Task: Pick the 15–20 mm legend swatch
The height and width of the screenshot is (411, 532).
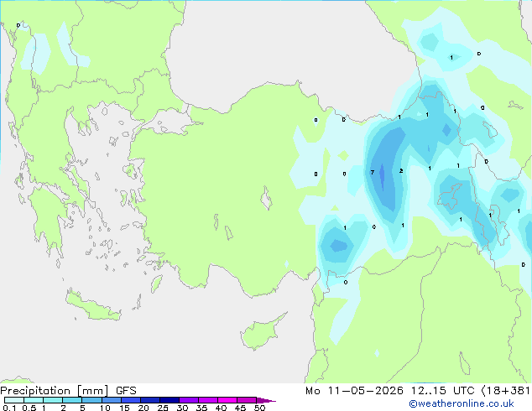Action: coord(130,400)
